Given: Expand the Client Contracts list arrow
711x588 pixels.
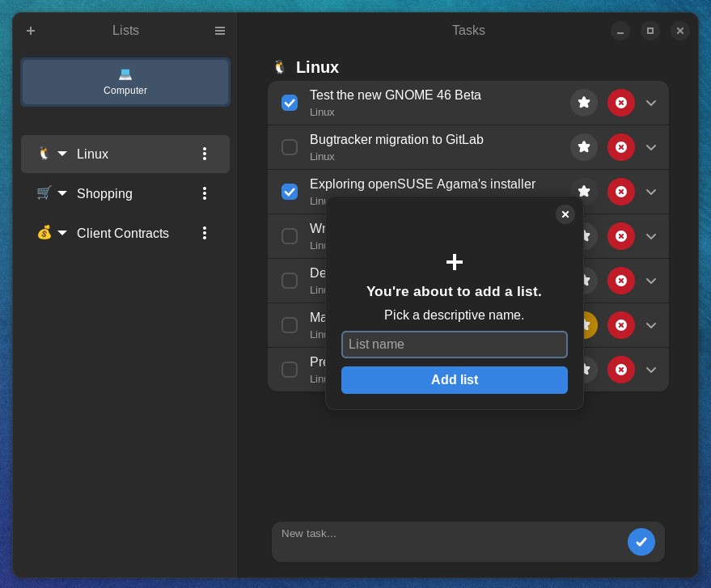Looking at the screenshot, I should coord(62,233).
